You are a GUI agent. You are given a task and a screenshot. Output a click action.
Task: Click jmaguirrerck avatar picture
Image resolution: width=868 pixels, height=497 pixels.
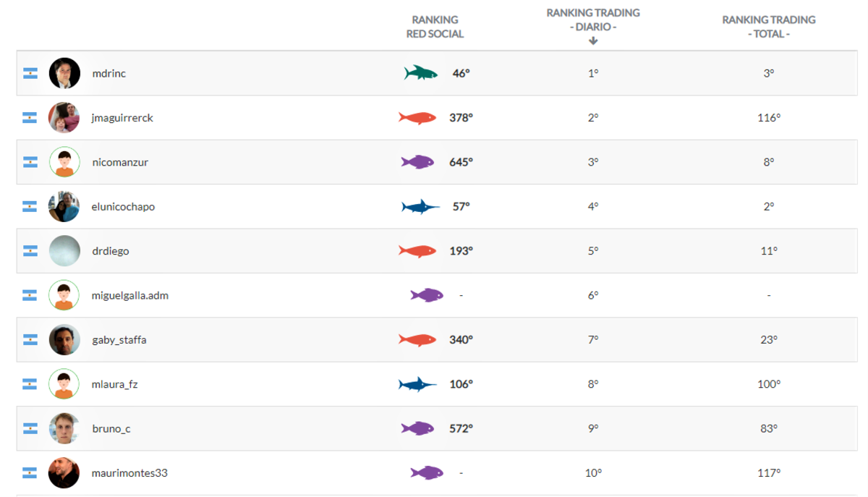tap(64, 118)
